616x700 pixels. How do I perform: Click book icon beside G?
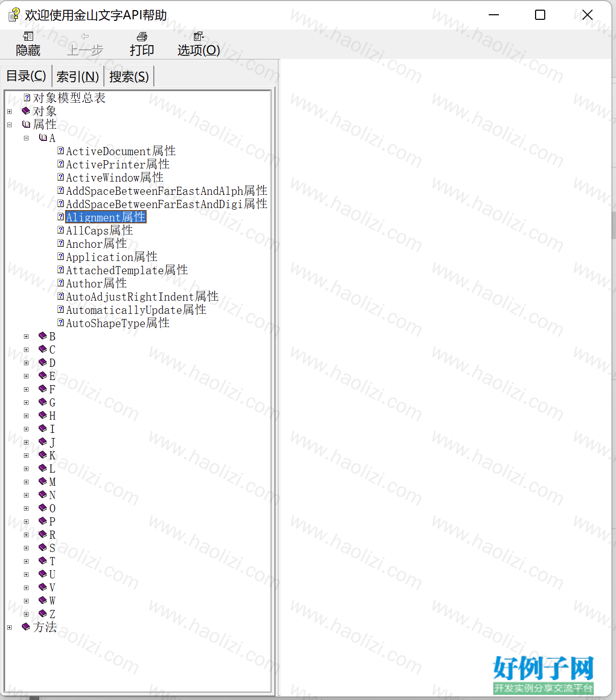[43, 402]
